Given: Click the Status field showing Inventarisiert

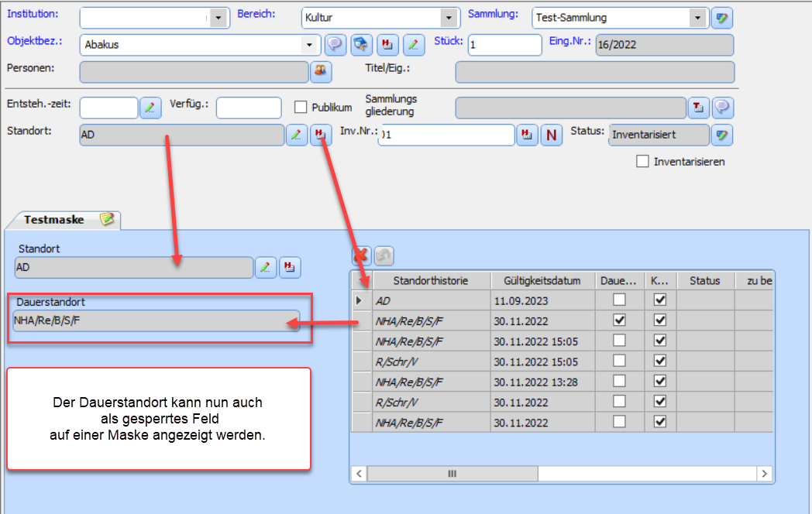Looking at the screenshot, I should [659, 135].
